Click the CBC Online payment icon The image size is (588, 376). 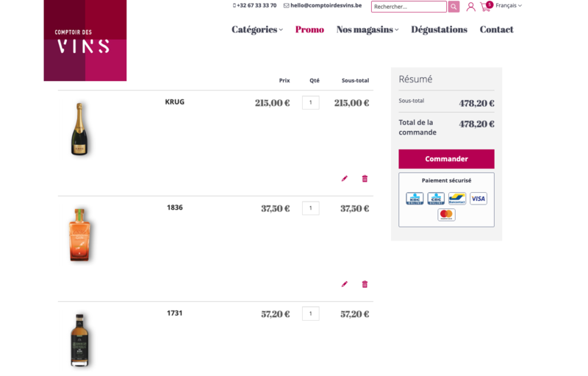436,199
